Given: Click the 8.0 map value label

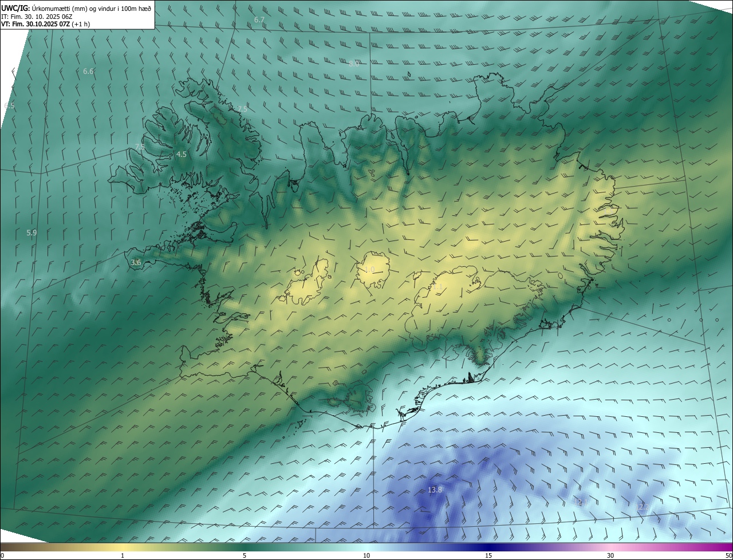Looking at the screenshot, I should 354,64.
